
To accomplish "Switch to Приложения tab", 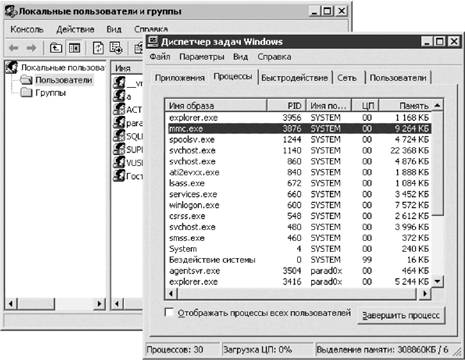I will point(180,78).
